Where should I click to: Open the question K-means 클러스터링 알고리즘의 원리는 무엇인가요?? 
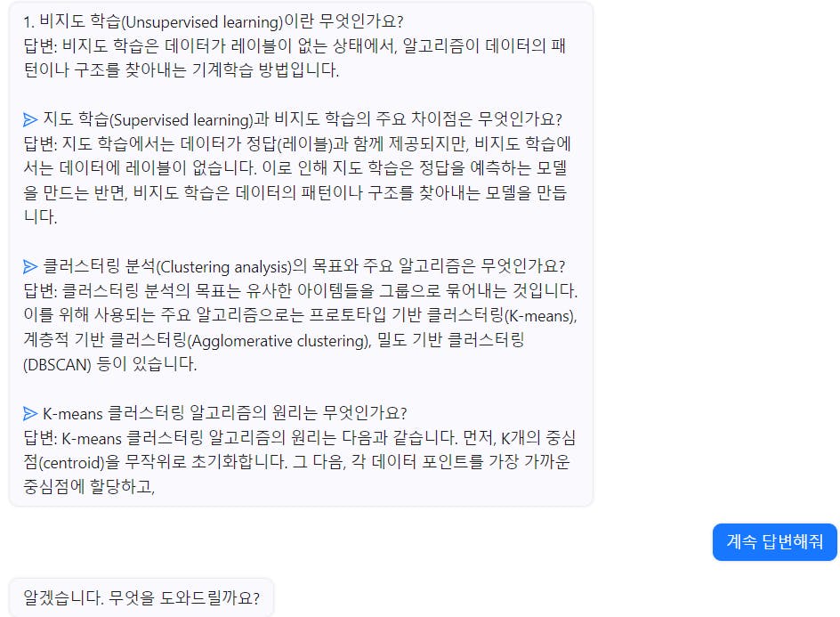224,413
